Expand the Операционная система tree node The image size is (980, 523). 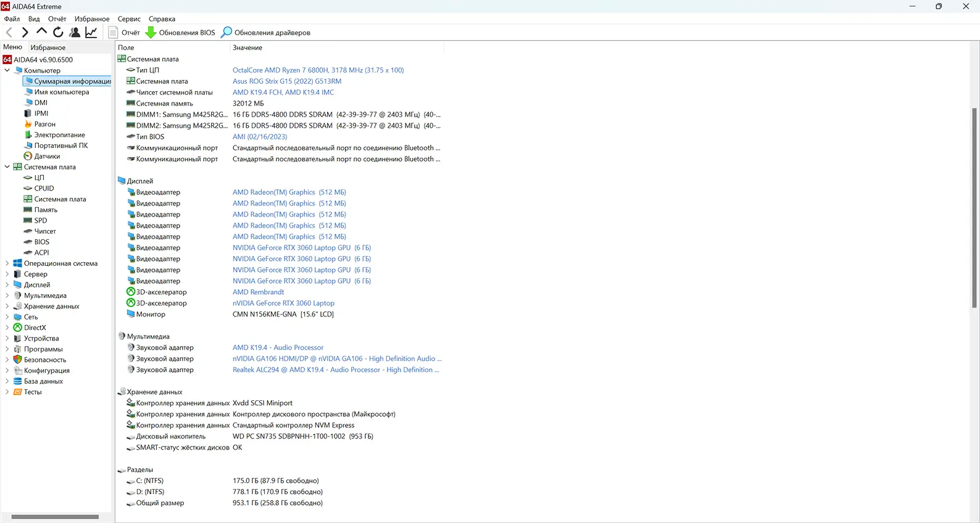7,263
